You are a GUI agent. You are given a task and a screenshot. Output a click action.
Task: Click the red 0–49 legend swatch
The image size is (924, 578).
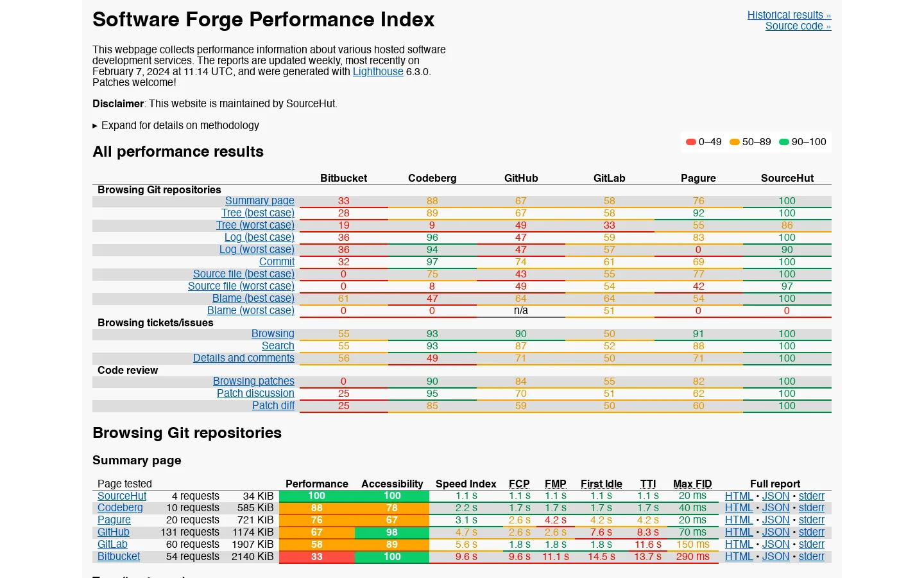[x=691, y=142]
